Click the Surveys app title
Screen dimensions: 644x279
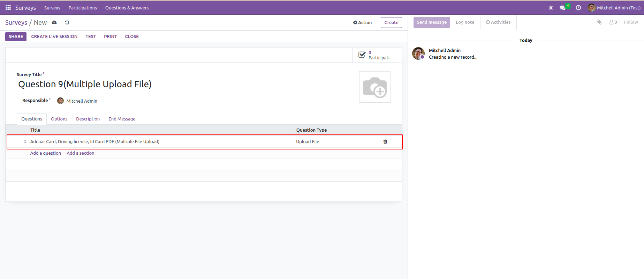[x=25, y=8]
